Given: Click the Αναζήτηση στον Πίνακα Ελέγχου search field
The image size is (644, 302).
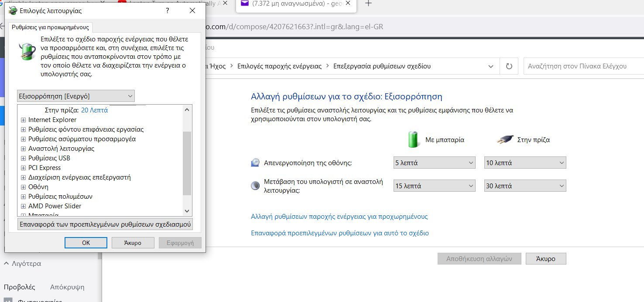Looking at the screenshot, I should pyautogui.click(x=583, y=66).
